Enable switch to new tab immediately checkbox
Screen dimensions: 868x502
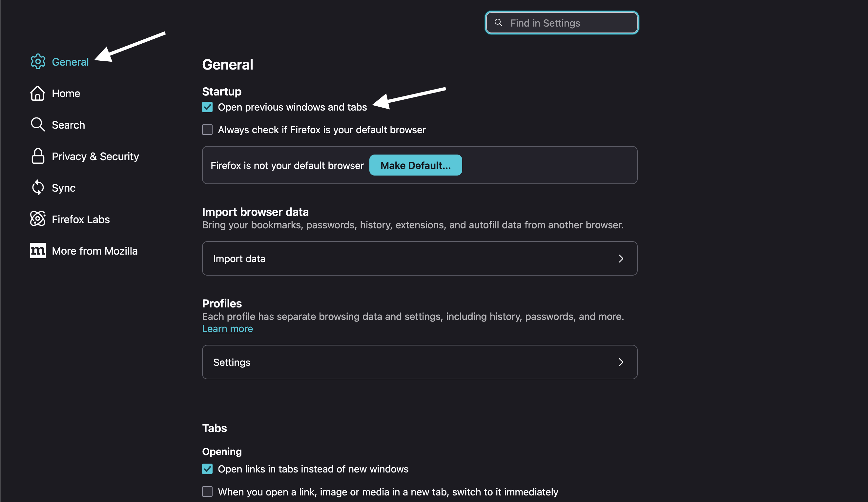point(207,492)
